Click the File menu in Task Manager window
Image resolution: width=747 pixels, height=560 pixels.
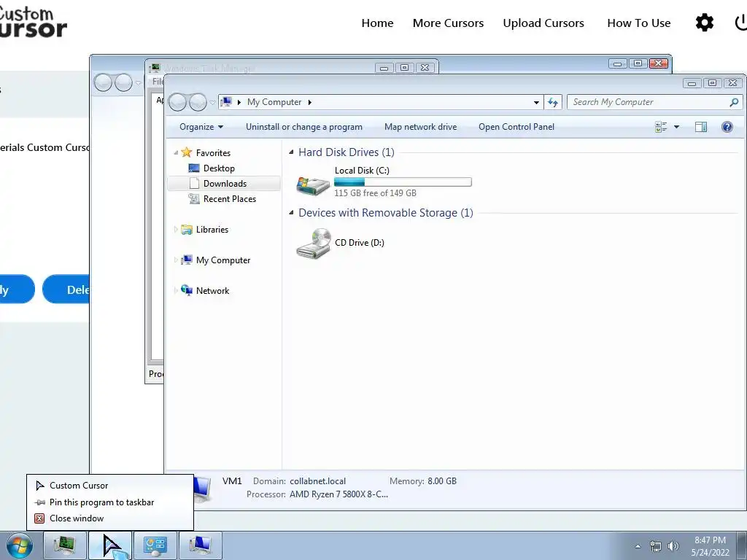158,82
